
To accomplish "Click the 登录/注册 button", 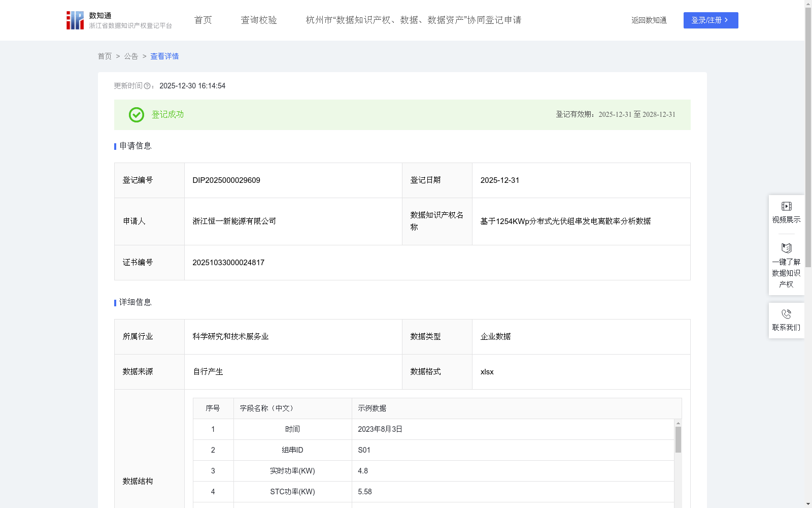I will tap(710, 20).
